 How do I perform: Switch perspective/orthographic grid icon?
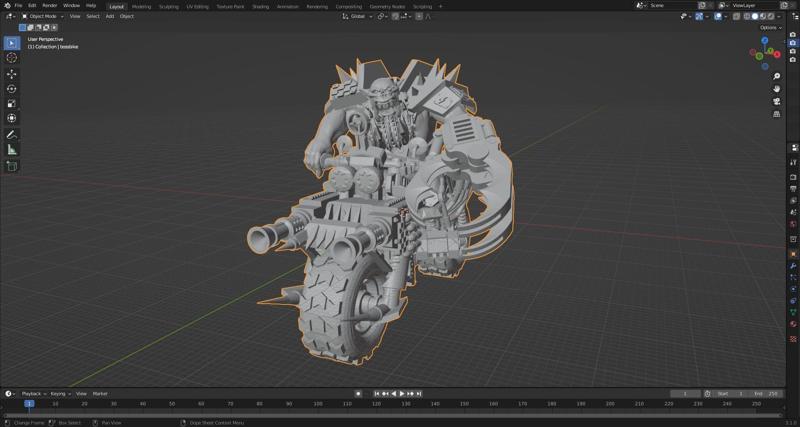777,114
